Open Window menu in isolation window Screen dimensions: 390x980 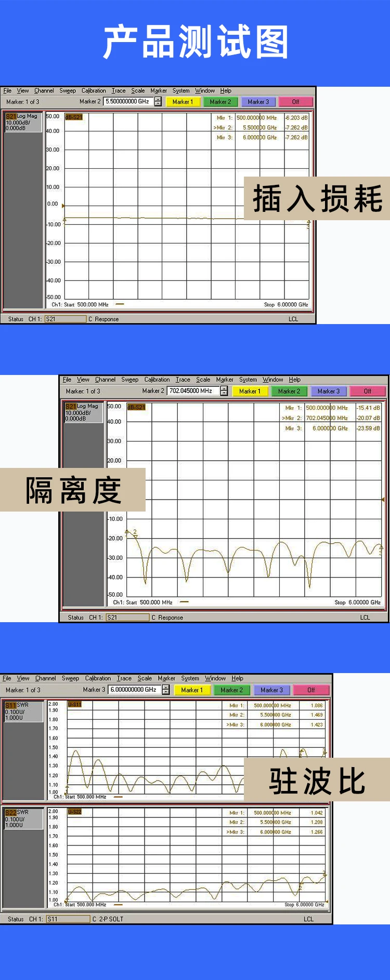273,380
